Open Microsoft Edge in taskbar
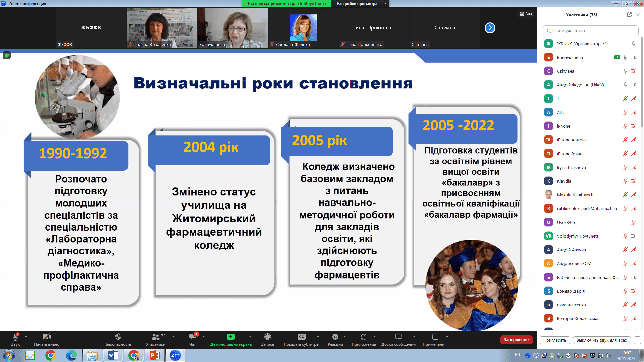The height and width of the screenshot is (362, 644). tap(71, 355)
